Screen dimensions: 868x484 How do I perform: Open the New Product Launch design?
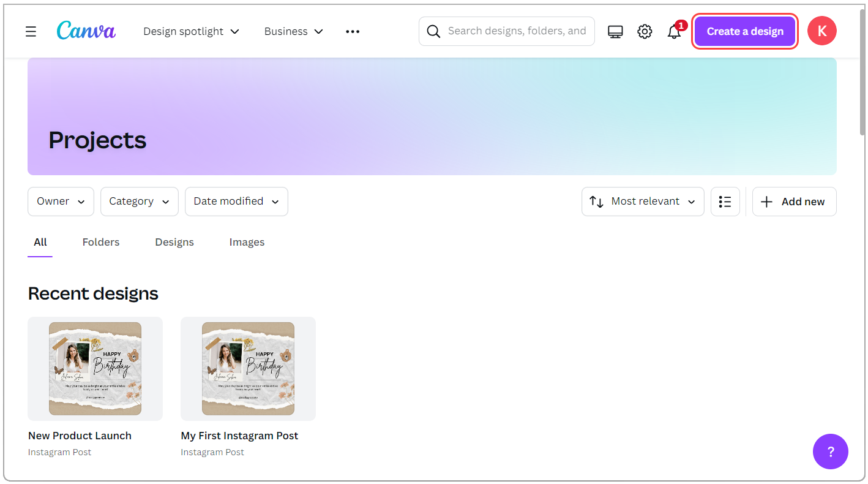95,368
